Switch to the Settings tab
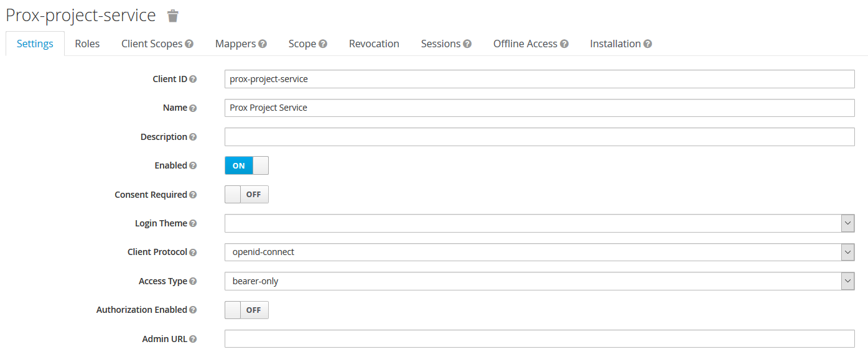Viewport: 868px width, 357px height. (x=35, y=44)
